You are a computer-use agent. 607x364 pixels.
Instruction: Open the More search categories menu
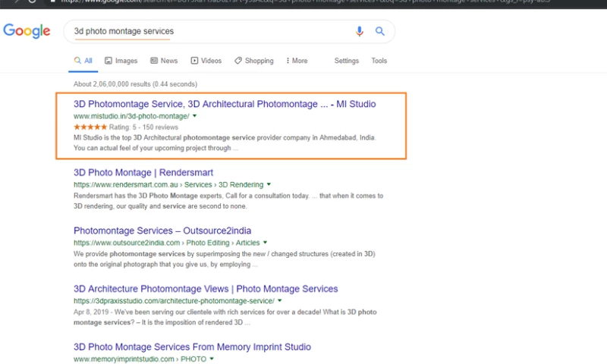297,61
